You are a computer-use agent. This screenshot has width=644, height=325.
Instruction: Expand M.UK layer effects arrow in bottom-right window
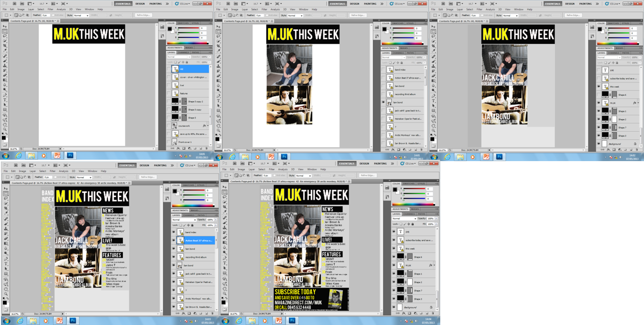click(434, 265)
